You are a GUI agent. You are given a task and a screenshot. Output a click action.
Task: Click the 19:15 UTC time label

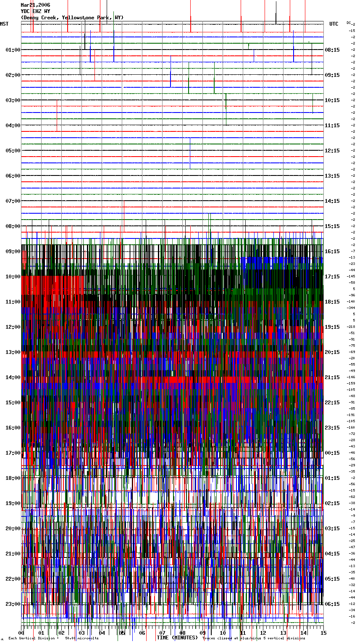coord(332,327)
